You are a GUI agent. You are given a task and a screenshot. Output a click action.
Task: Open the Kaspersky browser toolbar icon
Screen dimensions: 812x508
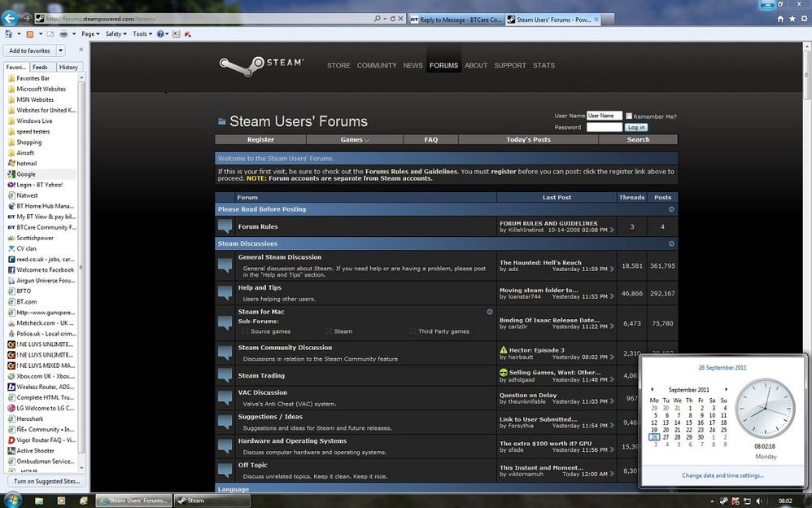[x=186, y=34]
